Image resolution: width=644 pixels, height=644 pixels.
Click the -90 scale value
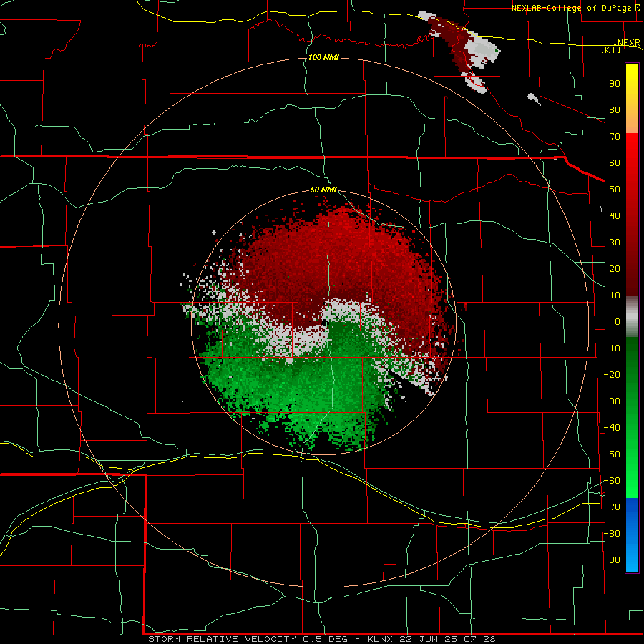(612, 560)
